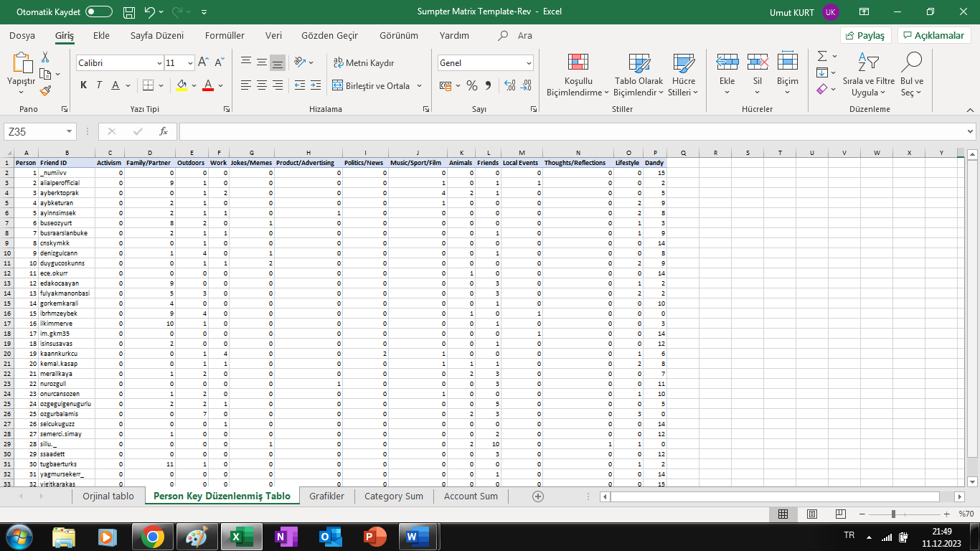Switch to the Grafikler sheet tab
Screen dimensions: 980x551
[326, 496]
